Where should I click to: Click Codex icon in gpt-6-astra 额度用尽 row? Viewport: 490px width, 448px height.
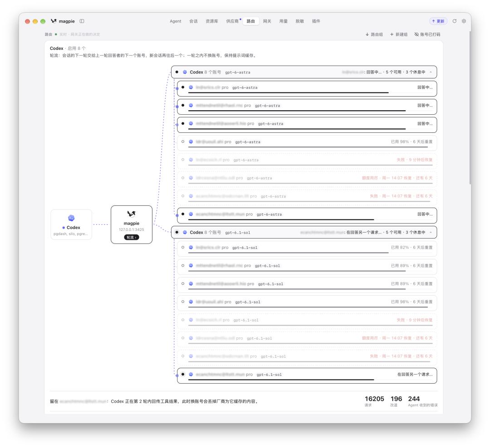coord(191,178)
